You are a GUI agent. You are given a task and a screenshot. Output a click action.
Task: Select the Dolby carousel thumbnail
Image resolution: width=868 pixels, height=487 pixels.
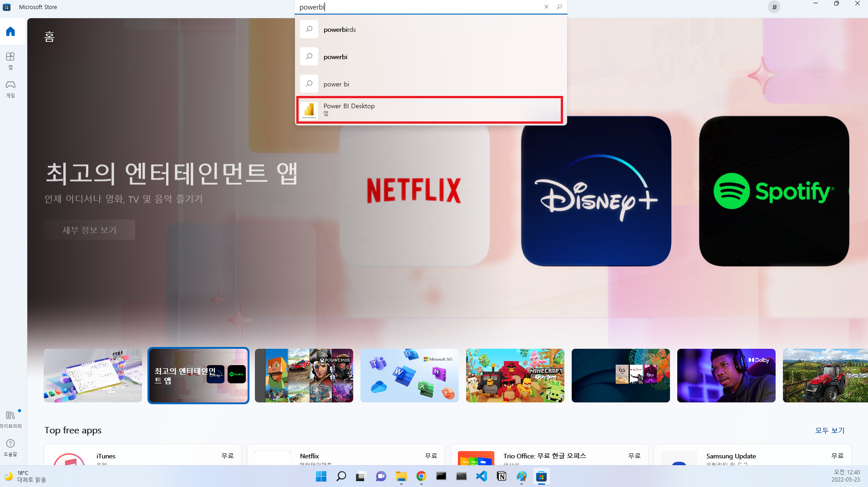(726, 376)
